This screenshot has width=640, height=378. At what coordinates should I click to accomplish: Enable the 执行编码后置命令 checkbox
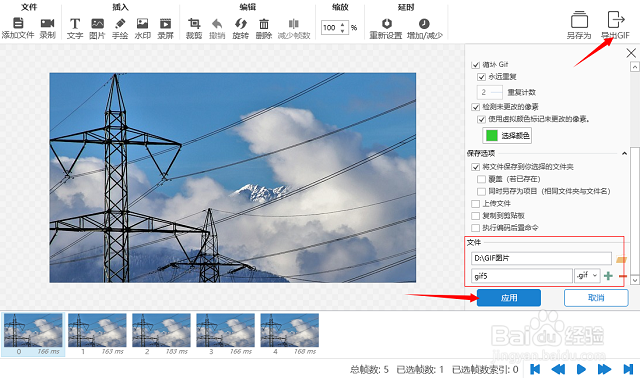point(475,228)
